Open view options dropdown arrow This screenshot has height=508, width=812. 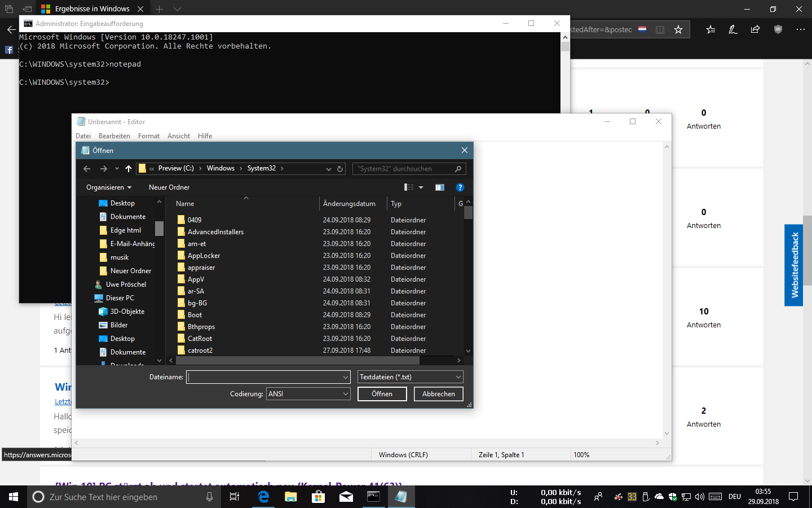421,187
